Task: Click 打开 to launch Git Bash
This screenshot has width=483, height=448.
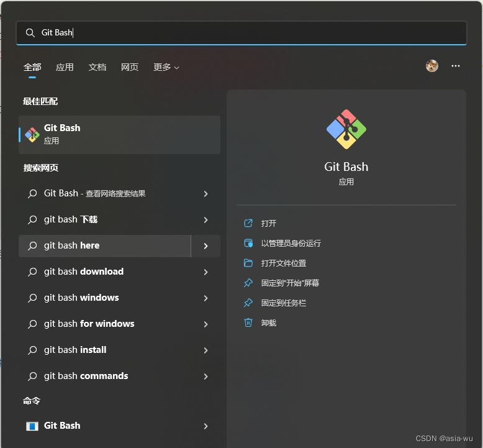Action: point(268,223)
